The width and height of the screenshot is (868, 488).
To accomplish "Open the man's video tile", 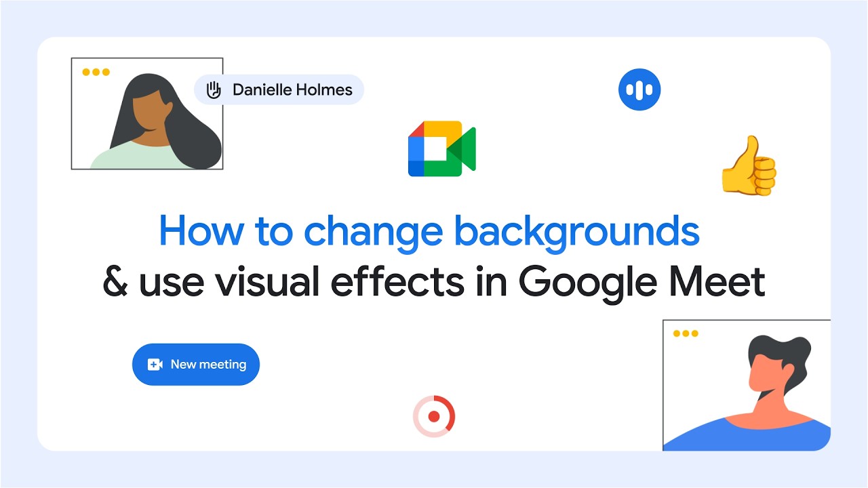I will (x=747, y=385).
